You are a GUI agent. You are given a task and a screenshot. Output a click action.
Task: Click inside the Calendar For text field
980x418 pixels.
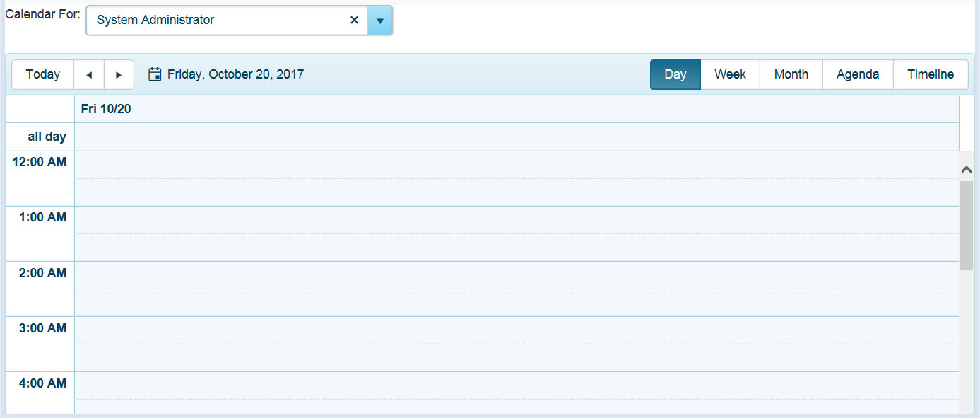212,20
